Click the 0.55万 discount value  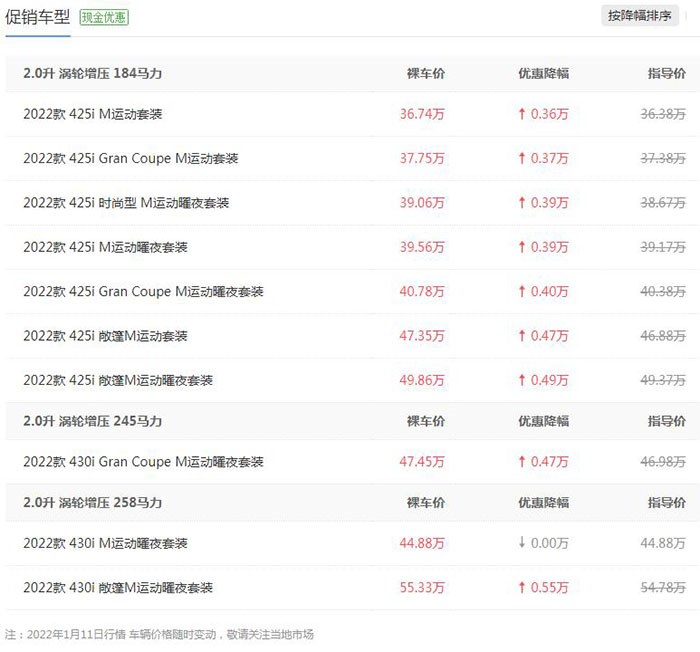coord(550,587)
